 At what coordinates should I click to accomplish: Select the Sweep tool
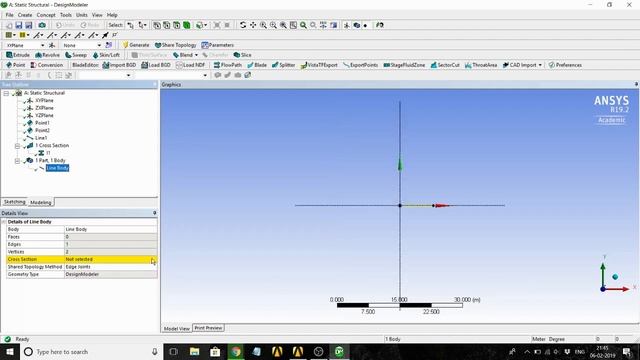(76, 55)
